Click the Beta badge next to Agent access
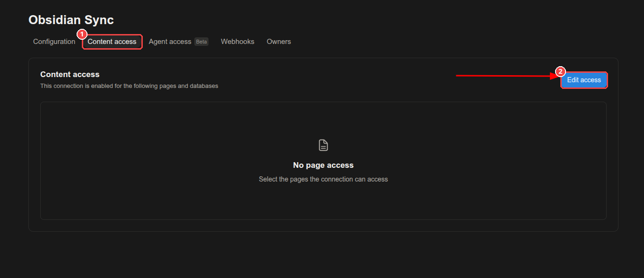Image resolution: width=644 pixels, height=278 pixels. 201,42
